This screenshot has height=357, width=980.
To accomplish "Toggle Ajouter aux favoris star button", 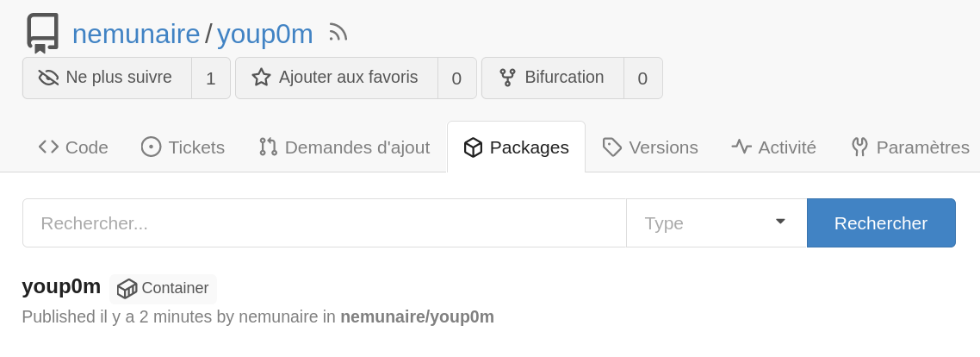I will click(337, 78).
